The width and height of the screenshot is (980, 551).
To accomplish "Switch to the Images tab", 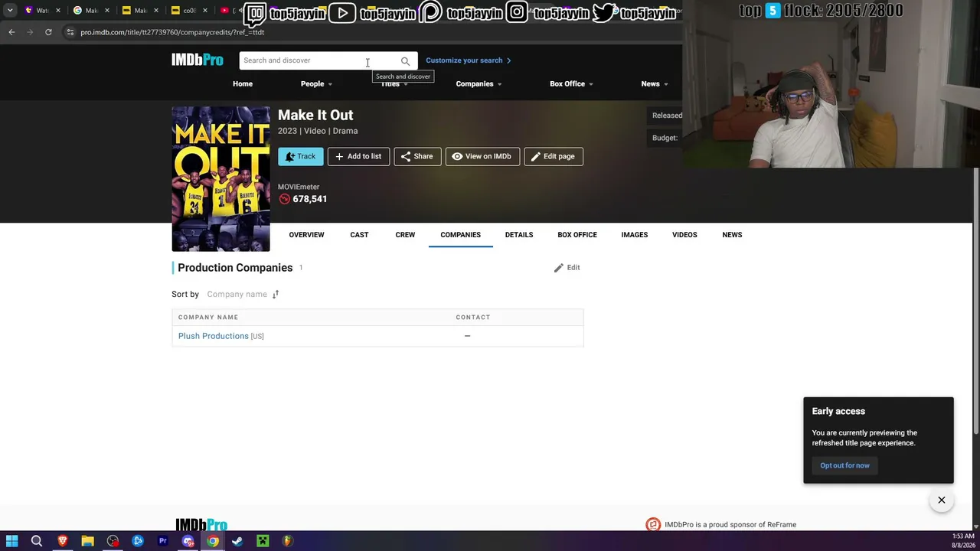I will coord(635,235).
